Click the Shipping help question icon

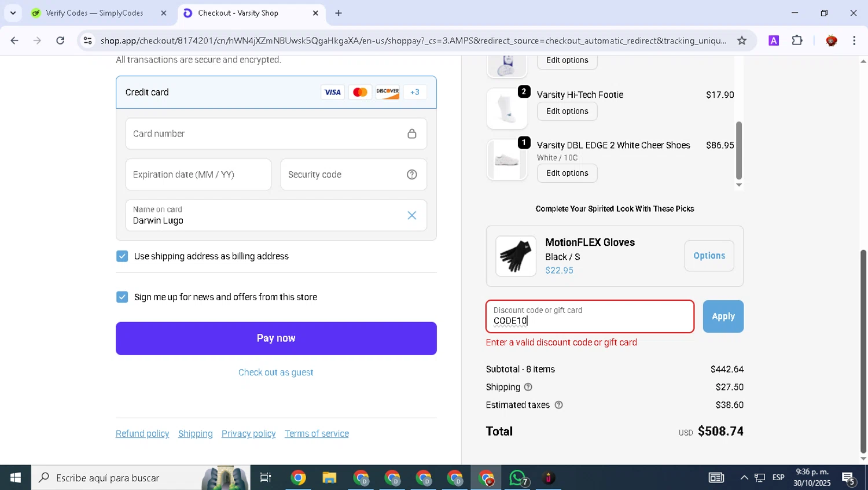[x=528, y=387]
